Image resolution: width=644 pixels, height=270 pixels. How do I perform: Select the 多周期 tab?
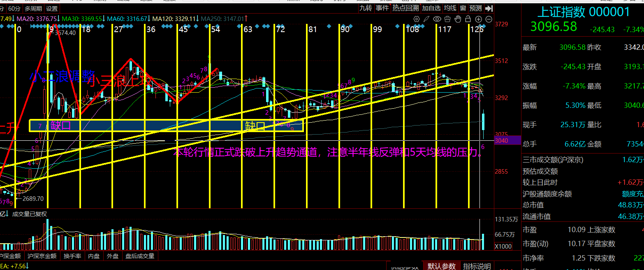[x=33, y=8]
